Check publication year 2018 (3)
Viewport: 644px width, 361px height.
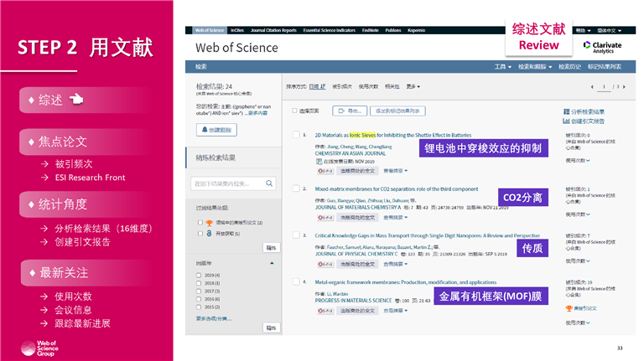pos(199,283)
